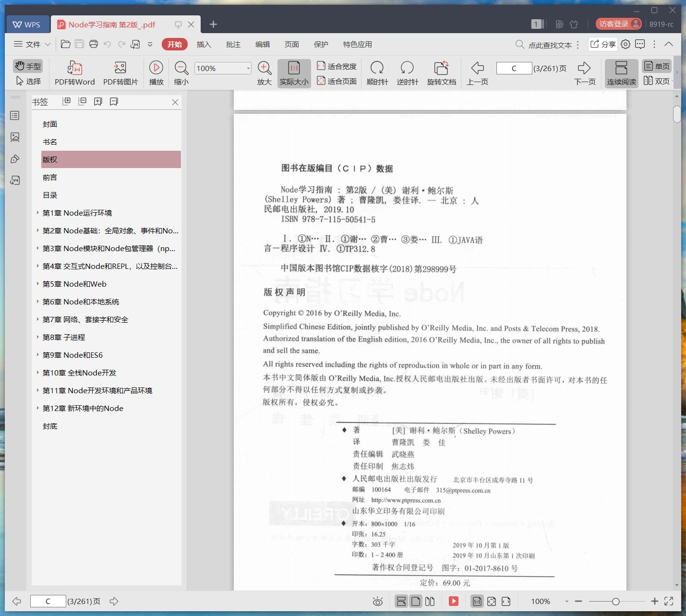The width and height of the screenshot is (686, 616).
Task: Collapse all bookmarks icon in 书签 panel
Action: 83,101
